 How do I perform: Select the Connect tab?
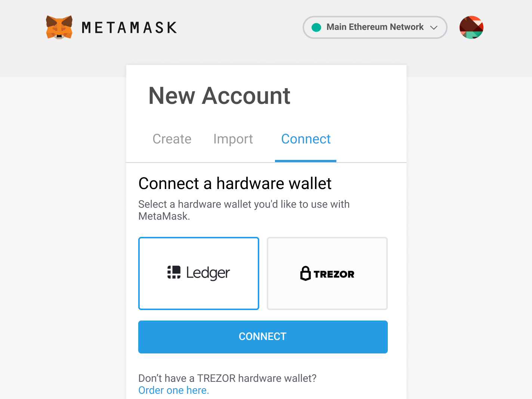306,139
